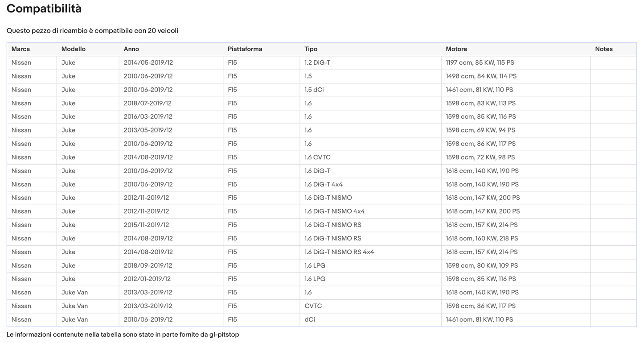This screenshot has width=644, height=343.
Task: Click the Piattaforma column header
Action: [x=245, y=49]
